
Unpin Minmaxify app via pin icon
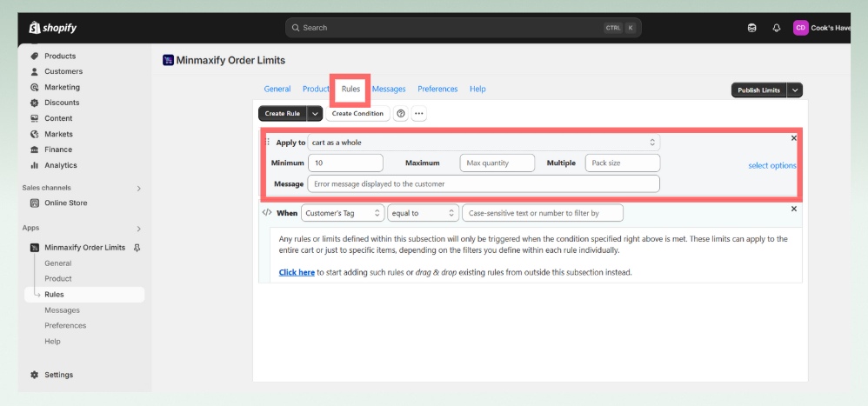pyautogui.click(x=137, y=247)
